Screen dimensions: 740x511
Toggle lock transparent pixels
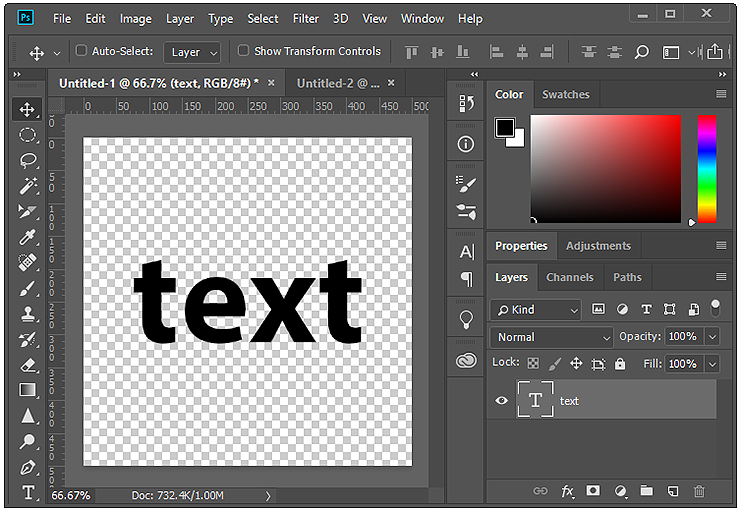[533, 363]
